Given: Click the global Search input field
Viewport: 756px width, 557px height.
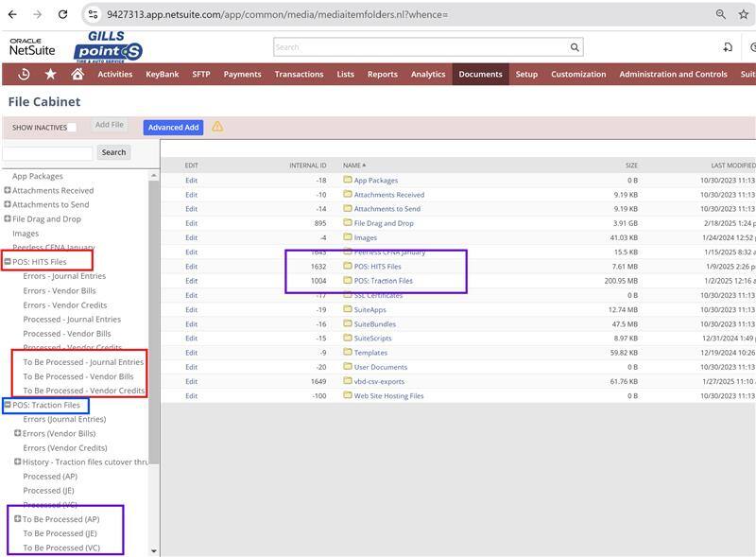Looking at the screenshot, I should click(421, 47).
